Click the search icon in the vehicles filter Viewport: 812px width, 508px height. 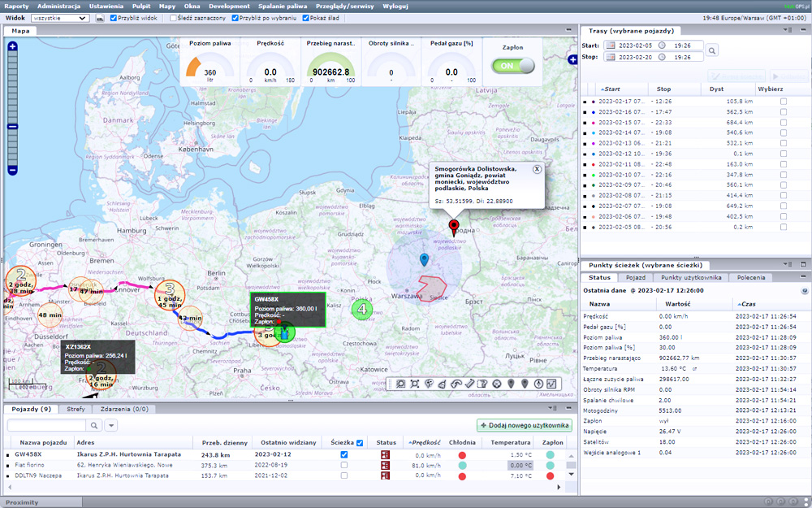click(93, 426)
